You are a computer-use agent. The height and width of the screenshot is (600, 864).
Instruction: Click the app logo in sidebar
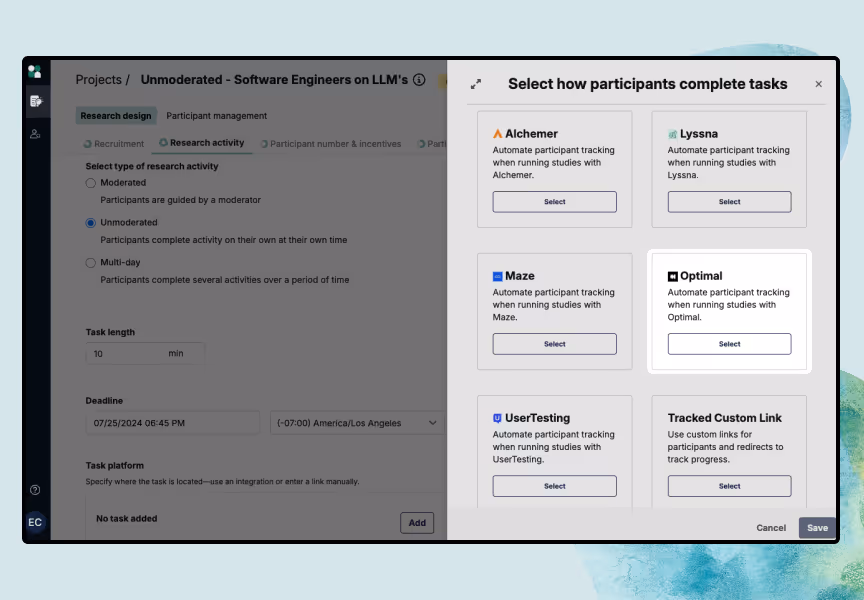tap(35, 71)
